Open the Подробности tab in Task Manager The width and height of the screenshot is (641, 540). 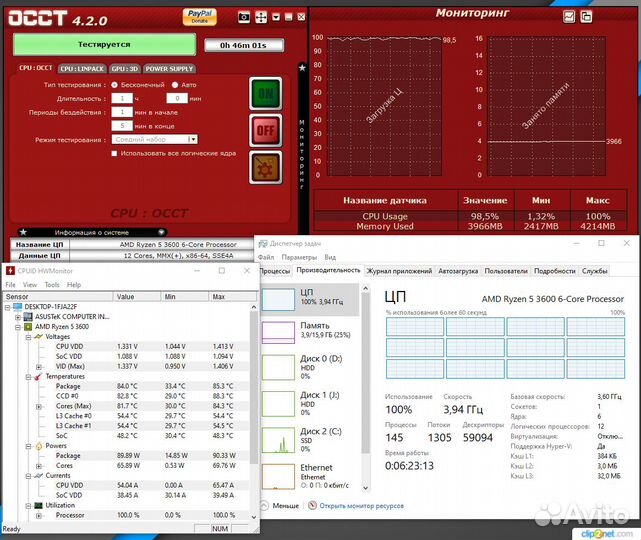554,271
